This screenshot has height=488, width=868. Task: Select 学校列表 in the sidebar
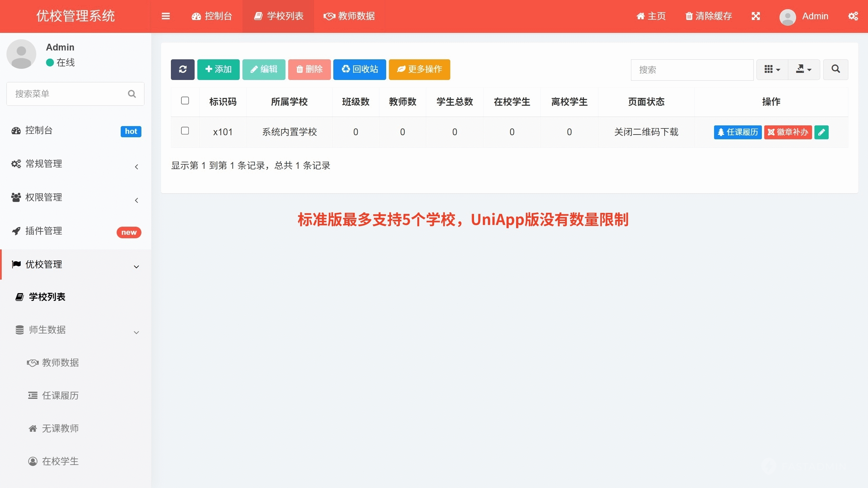tap(76, 297)
